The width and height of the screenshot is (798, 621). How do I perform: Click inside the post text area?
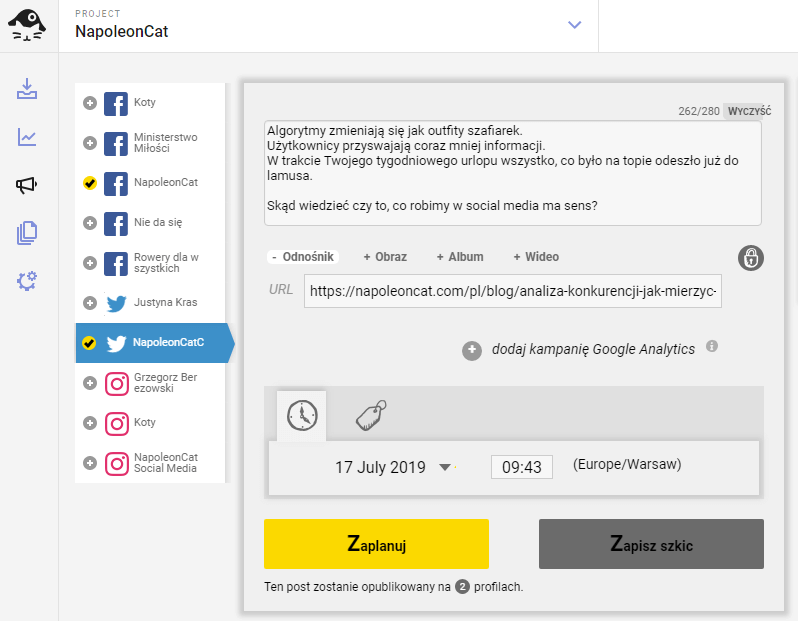512,173
